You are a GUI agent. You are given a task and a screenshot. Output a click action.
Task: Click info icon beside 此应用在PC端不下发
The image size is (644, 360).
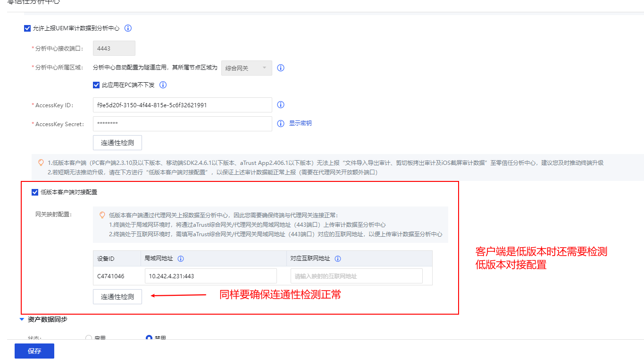pyautogui.click(x=163, y=85)
